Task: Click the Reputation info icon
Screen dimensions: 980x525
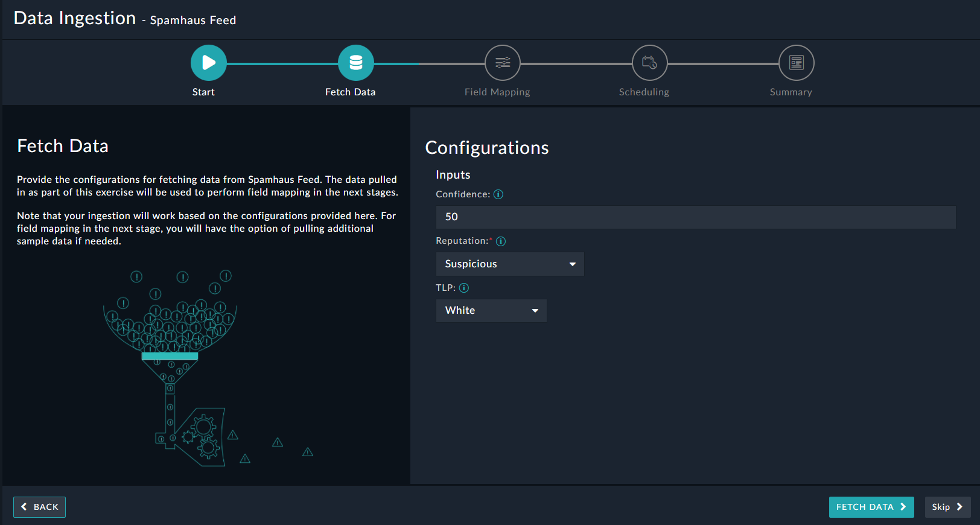Action: click(x=501, y=241)
